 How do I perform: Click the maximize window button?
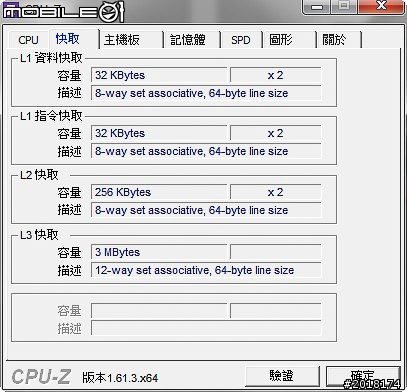pos(344,6)
